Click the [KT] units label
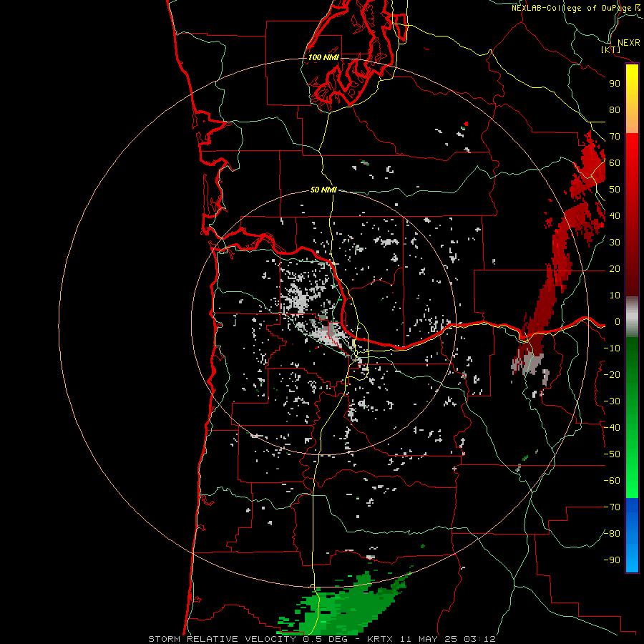 (x=610, y=49)
